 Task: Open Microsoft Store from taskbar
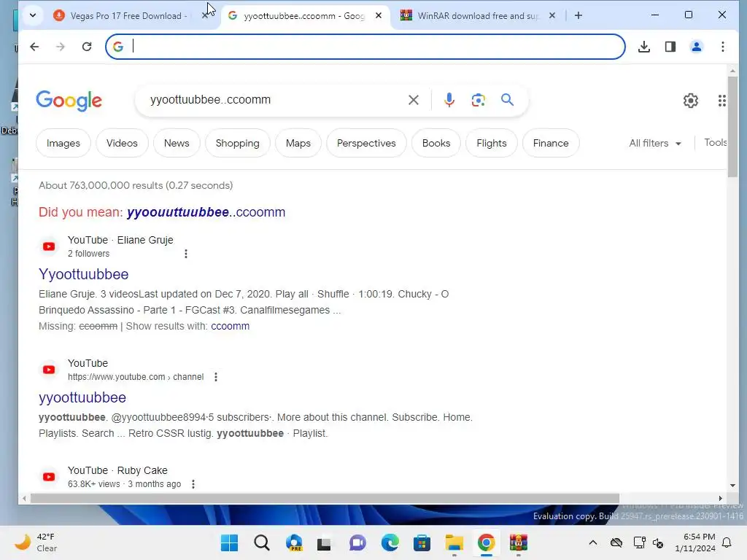pyautogui.click(x=422, y=542)
